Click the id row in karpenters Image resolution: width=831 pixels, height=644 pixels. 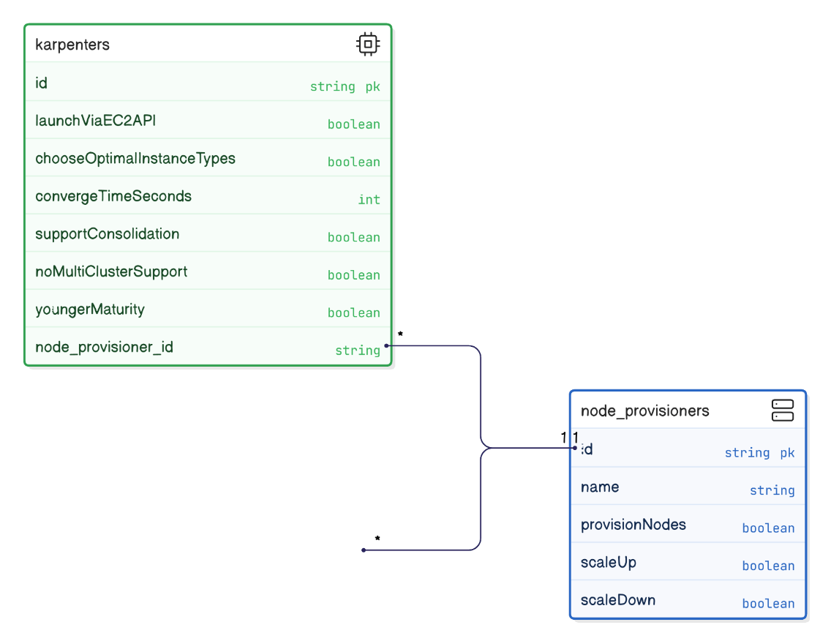pyautogui.click(x=208, y=82)
